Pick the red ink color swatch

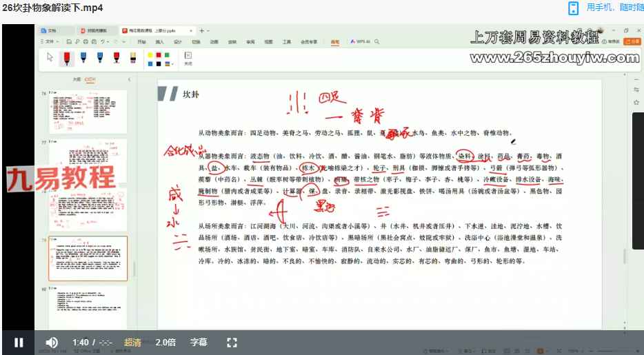[159, 54]
